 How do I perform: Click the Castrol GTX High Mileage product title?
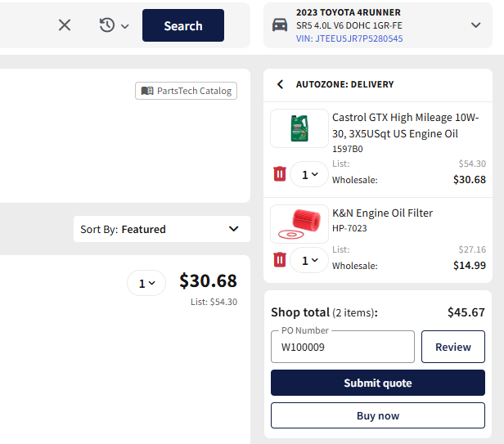pos(405,126)
